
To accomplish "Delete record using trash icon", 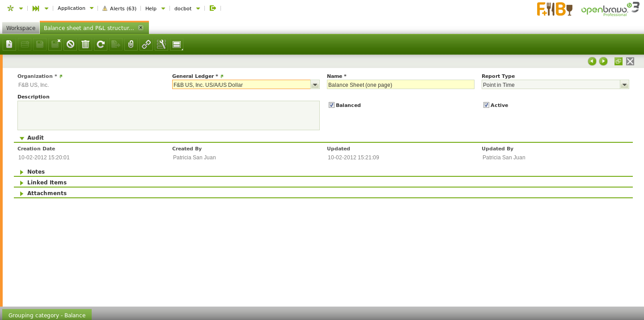I will (85, 44).
